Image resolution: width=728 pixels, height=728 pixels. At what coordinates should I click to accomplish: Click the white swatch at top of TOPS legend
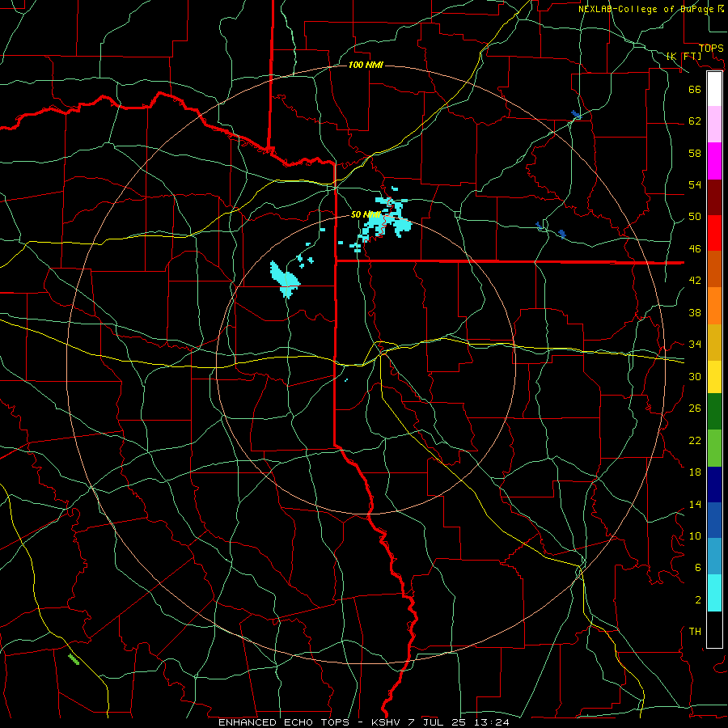[x=714, y=89]
